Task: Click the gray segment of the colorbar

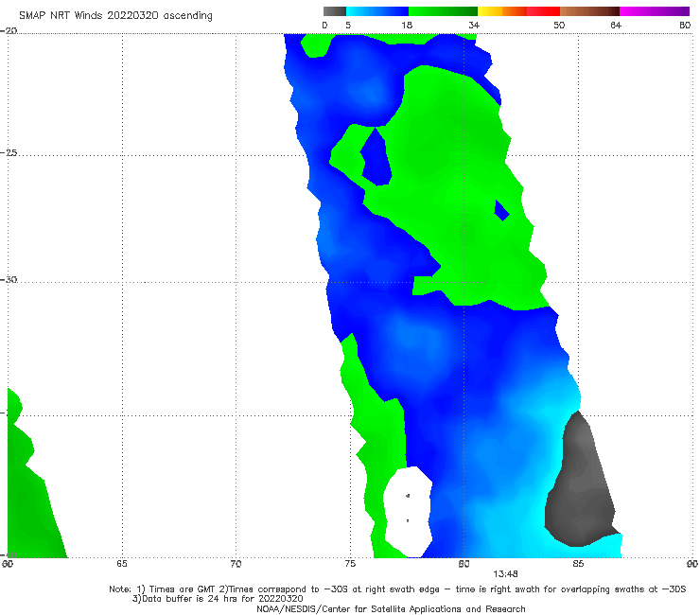Action: point(335,11)
